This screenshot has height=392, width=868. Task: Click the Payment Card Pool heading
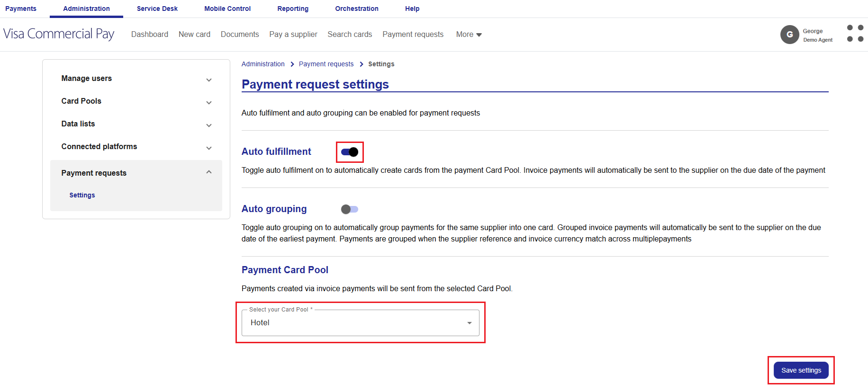point(285,270)
